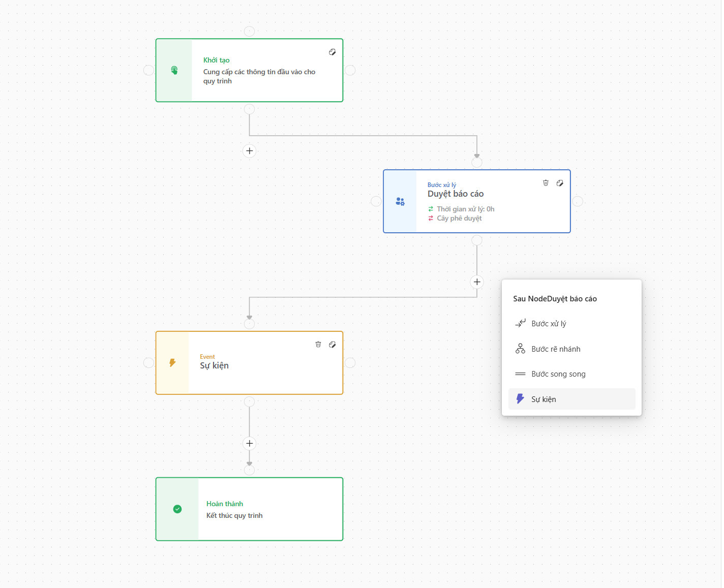Screen dimensions: 724x588
Task: Delete the Duyệt báo cáo step
Action: coord(546,183)
